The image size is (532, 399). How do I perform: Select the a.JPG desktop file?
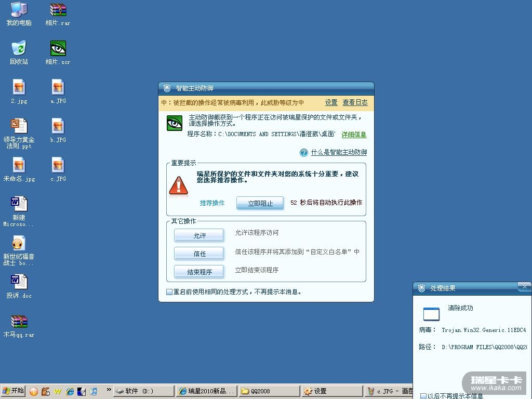point(58,91)
